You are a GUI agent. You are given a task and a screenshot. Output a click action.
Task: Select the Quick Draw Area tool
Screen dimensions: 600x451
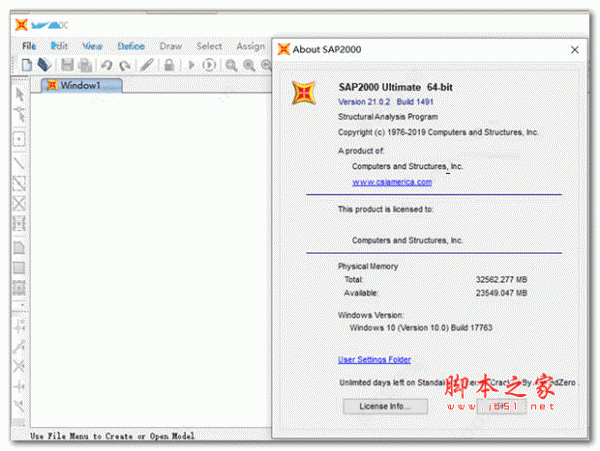[19, 288]
